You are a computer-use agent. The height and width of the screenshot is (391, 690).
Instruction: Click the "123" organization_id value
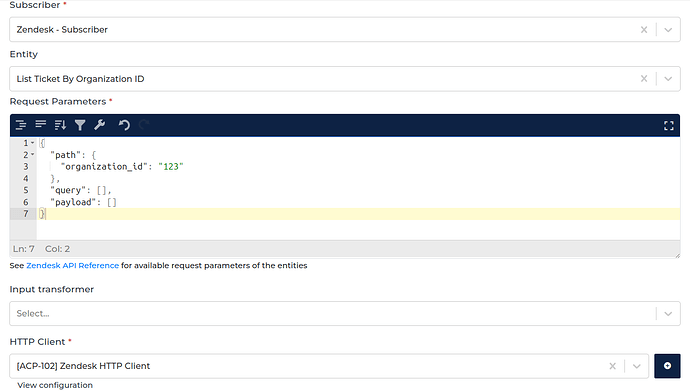click(171, 167)
